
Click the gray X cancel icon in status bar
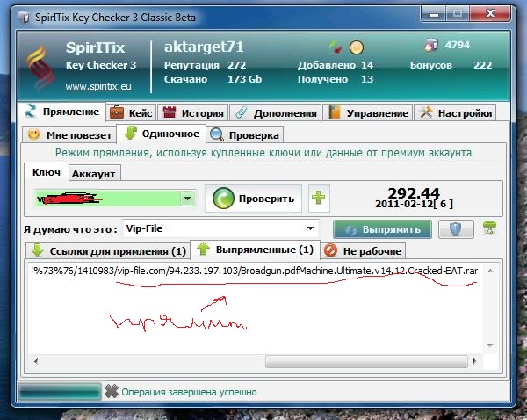tap(112, 391)
